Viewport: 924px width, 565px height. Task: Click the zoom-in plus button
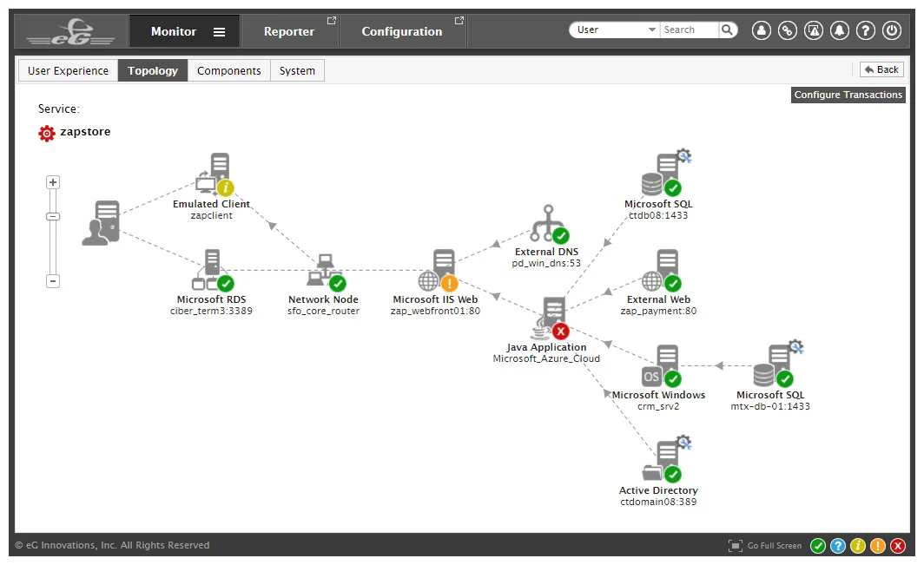coord(53,182)
